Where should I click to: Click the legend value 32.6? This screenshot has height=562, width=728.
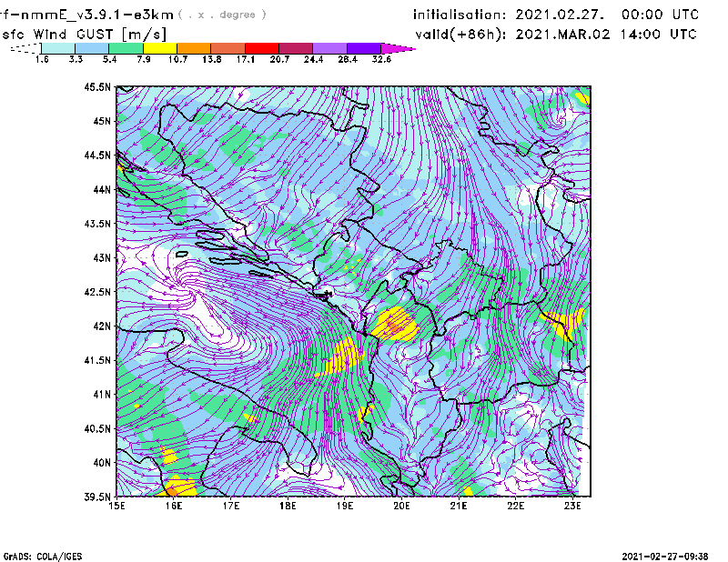[381, 59]
